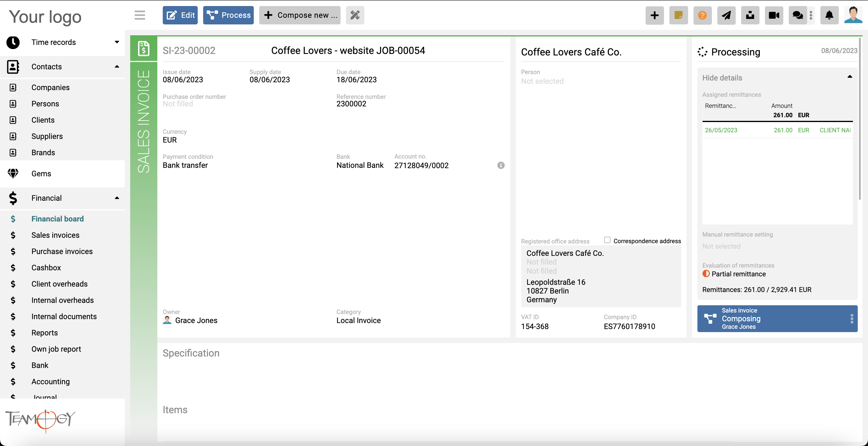
Task: Open Reports in sidebar
Action: tap(45, 333)
